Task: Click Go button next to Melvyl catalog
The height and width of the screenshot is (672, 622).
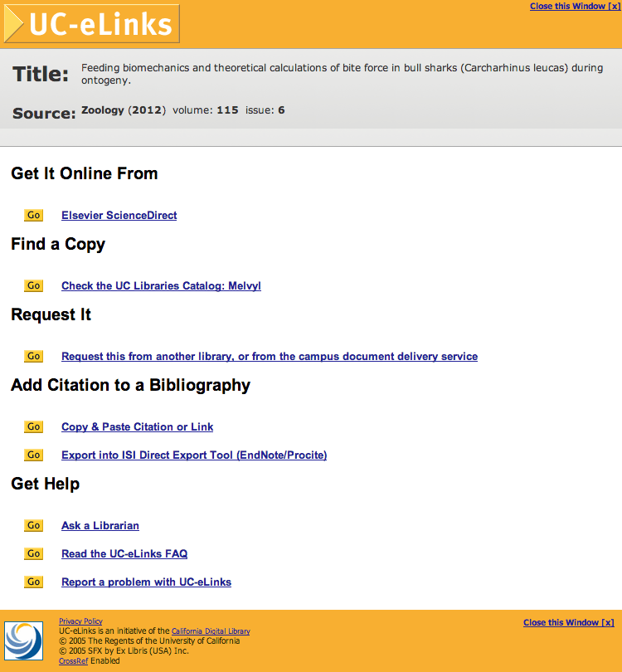Action: 33,285
